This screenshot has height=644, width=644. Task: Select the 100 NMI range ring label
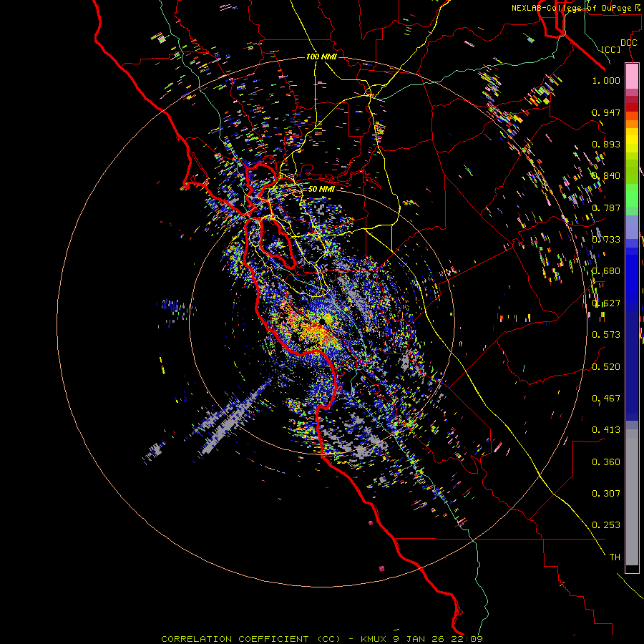[x=321, y=57]
